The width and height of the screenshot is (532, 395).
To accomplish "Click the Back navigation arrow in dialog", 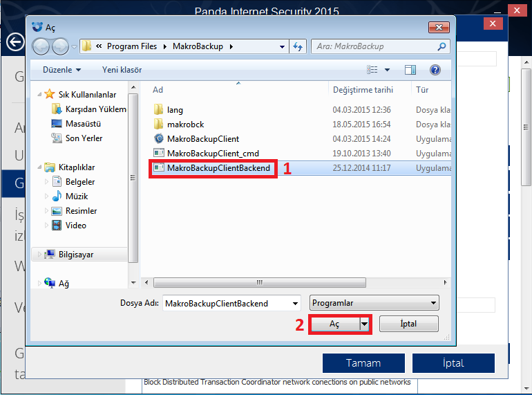I will (41, 46).
